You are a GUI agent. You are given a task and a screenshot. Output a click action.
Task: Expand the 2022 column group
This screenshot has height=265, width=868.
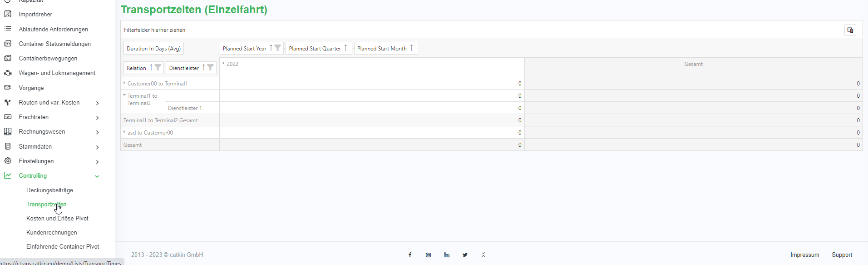click(x=224, y=64)
